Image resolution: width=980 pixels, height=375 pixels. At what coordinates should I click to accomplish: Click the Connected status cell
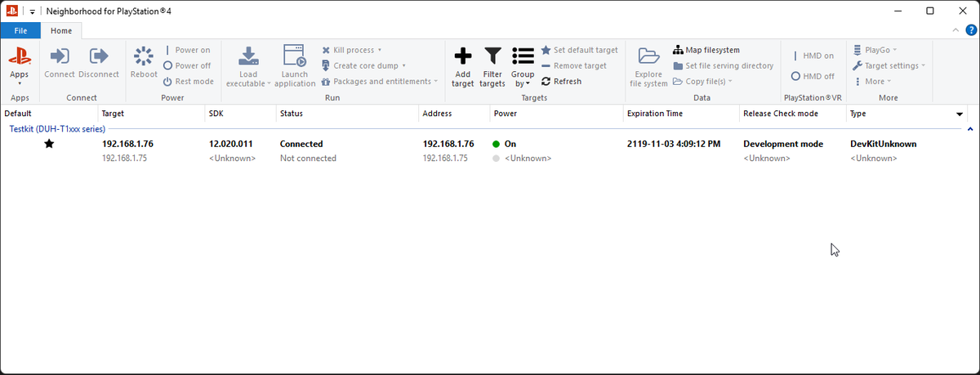point(301,144)
